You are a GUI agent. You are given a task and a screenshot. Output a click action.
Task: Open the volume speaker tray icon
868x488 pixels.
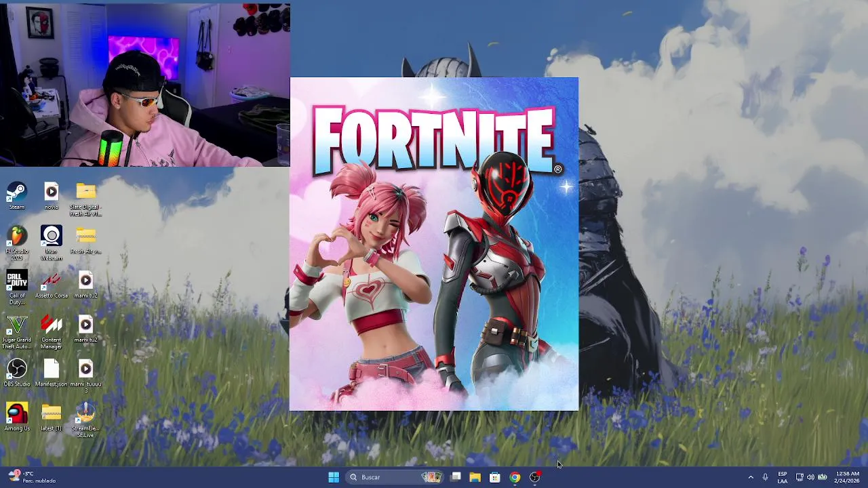(810, 477)
